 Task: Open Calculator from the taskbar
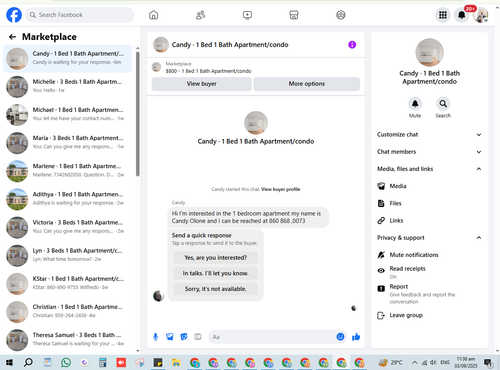tap(102, 362)
